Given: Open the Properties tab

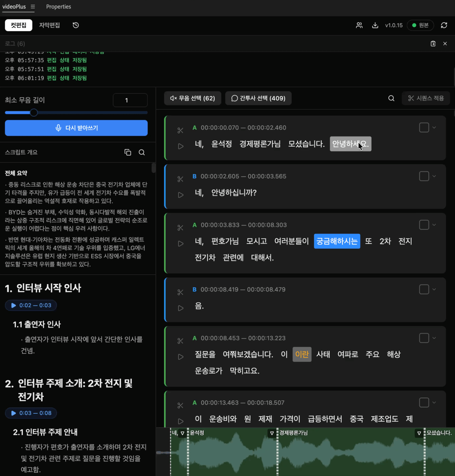Looking at the screenshot, I should (58, 7).
